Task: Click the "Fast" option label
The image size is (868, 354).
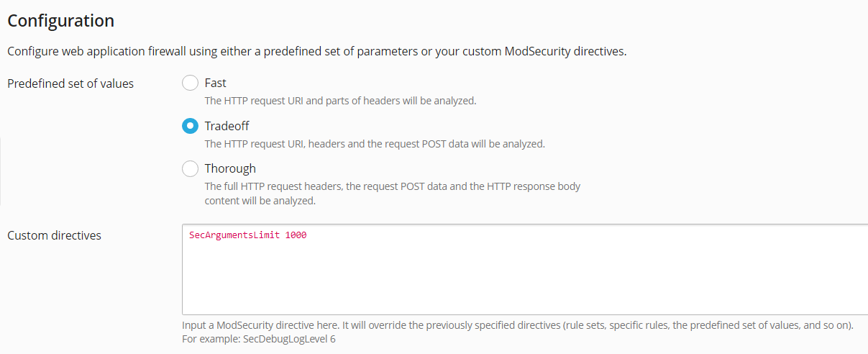Action: tap(216, 83)
